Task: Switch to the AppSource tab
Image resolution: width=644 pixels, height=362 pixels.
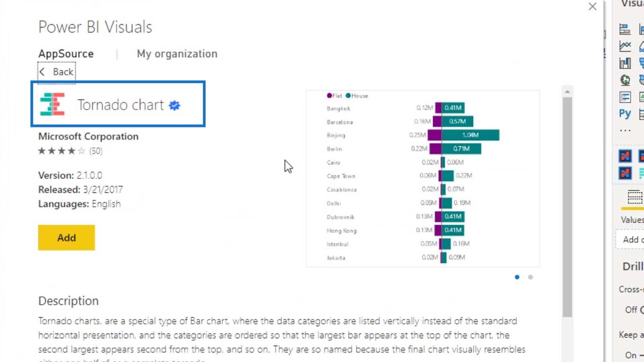Action: click(x=66, y=53)
